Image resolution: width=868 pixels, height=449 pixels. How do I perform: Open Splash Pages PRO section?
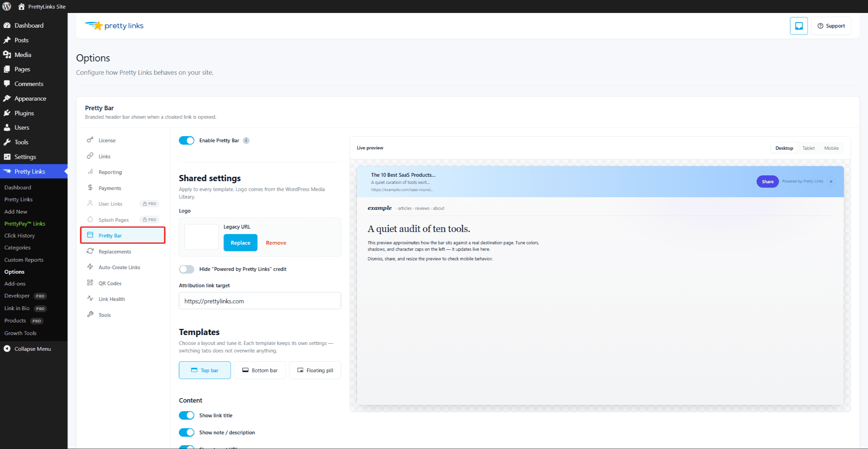coord(123,220)
